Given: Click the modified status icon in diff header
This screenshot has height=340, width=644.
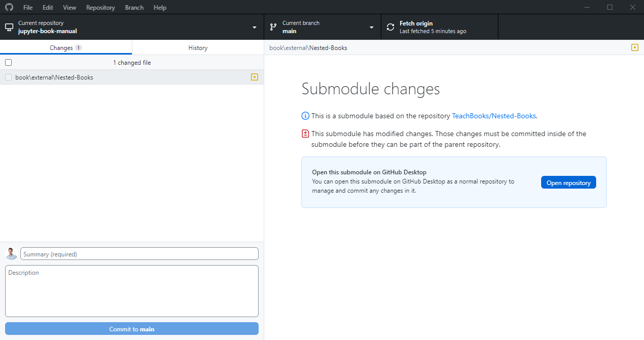Looking at the screenshot, I should [634, 47].
